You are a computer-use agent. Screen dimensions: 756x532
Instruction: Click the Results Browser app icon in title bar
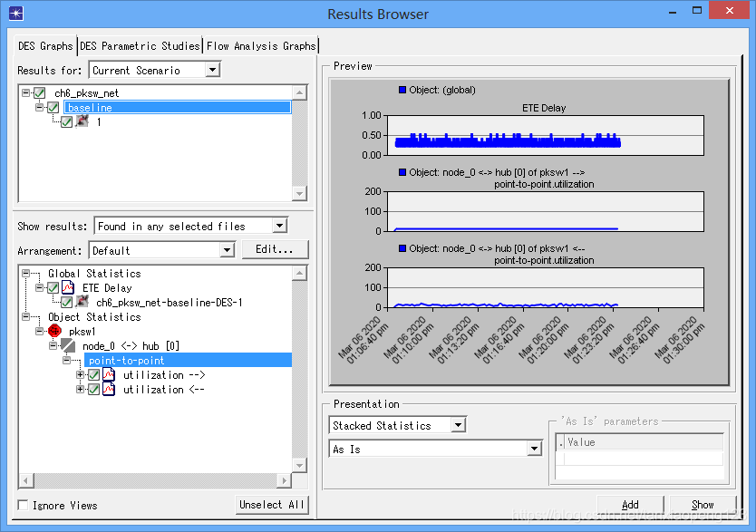[16, 13]
